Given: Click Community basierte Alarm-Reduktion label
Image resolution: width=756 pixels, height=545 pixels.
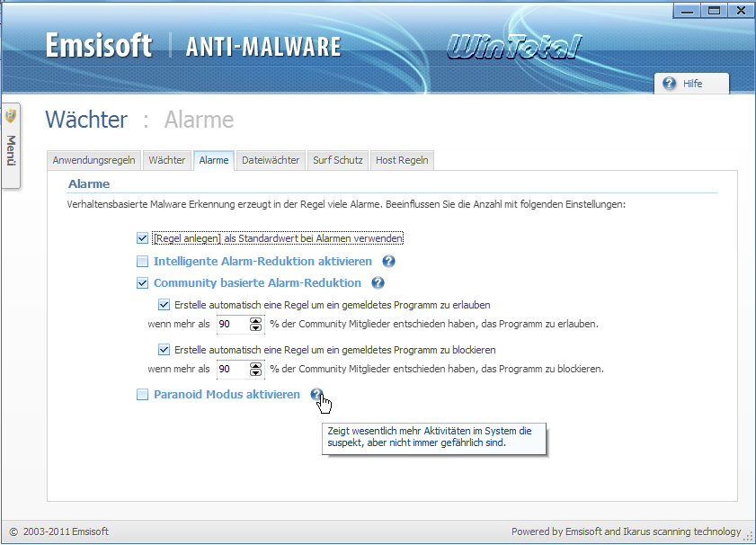Looking at the screenshot, I should [x=257, y=283].
